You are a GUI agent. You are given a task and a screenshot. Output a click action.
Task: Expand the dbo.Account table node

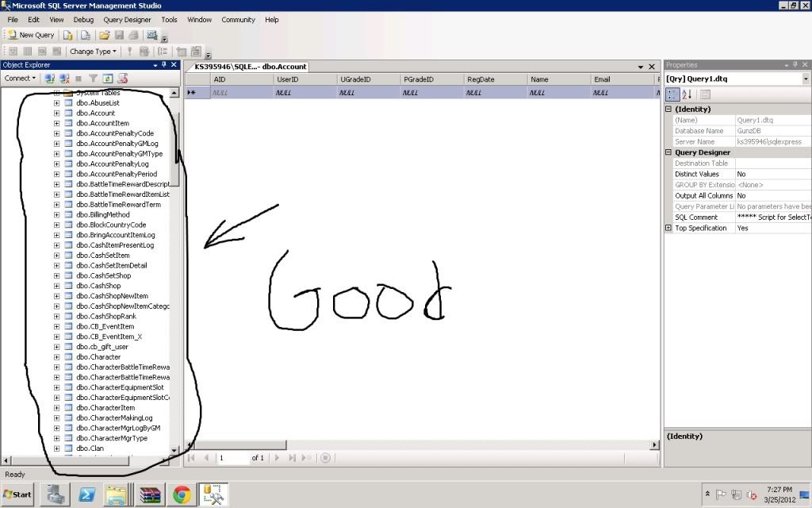point(56,114)
